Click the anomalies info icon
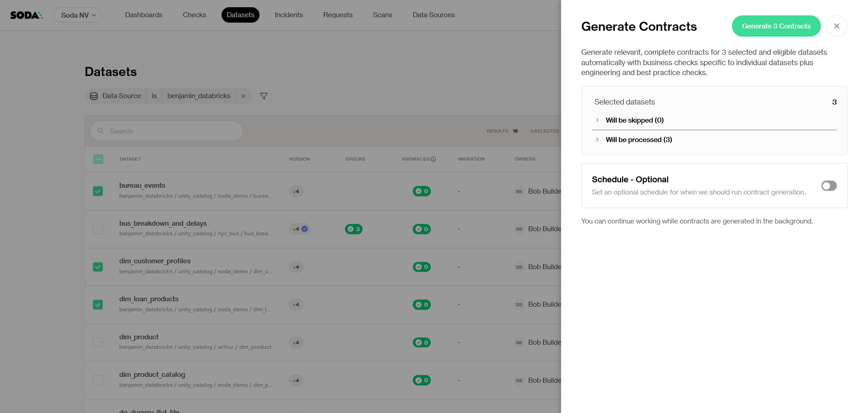Viewport: 868px width, 413px height. (x=433, y=159)
